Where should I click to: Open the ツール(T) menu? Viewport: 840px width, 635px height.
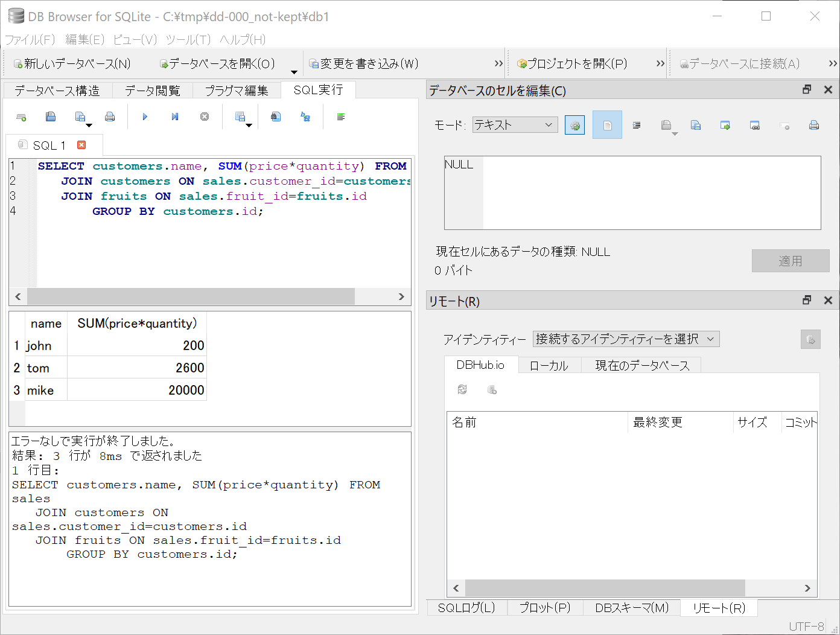[x=188, y=39]
